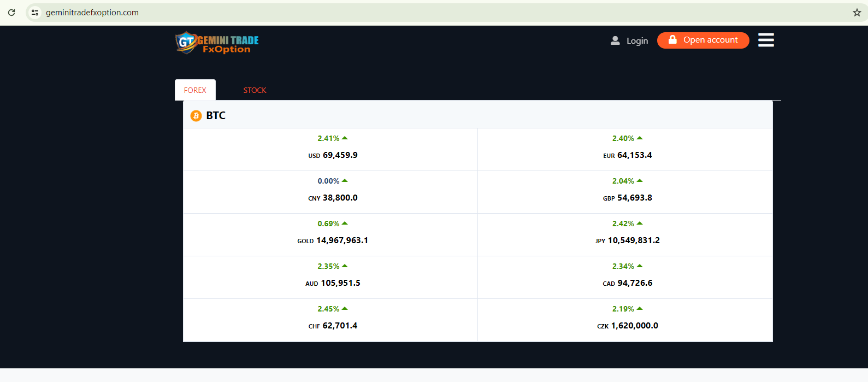The height and width of the screenshot is (382, 868).
Task: Click the up arrow next to 0.69%
Action: point(345,224)
